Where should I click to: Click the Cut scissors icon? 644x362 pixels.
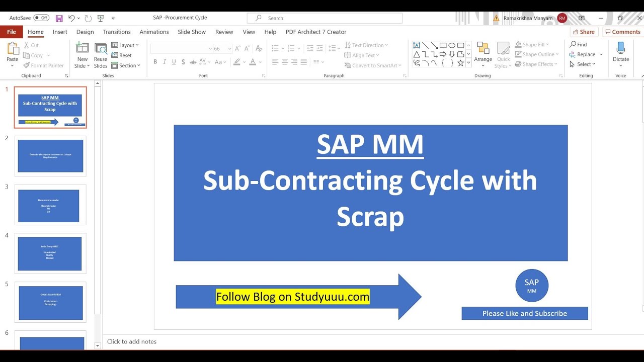tap(27, 45)
